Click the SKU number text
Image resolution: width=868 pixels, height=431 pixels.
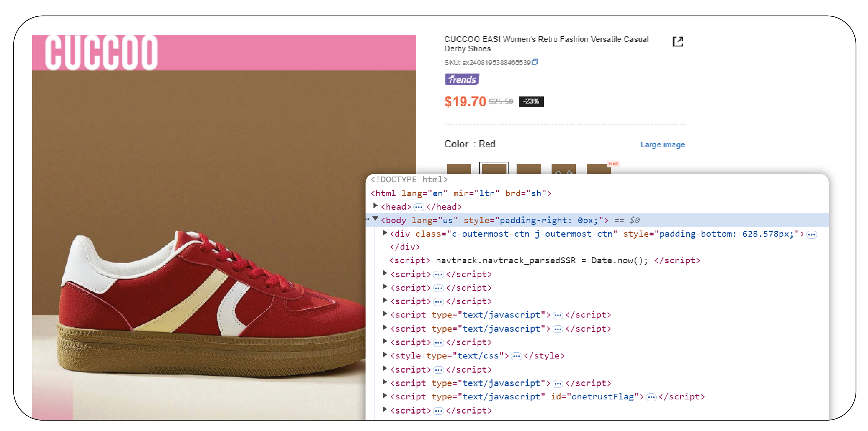coord(496,62)
